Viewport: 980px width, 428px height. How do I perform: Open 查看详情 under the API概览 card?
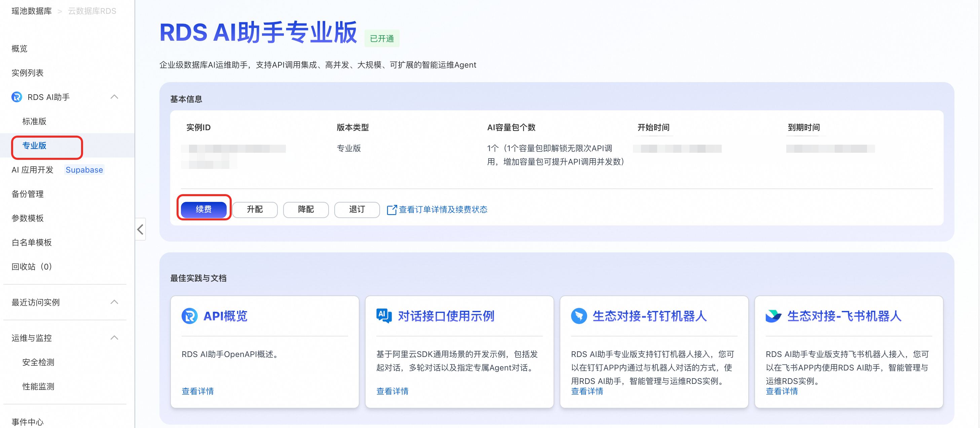point(197,391)
